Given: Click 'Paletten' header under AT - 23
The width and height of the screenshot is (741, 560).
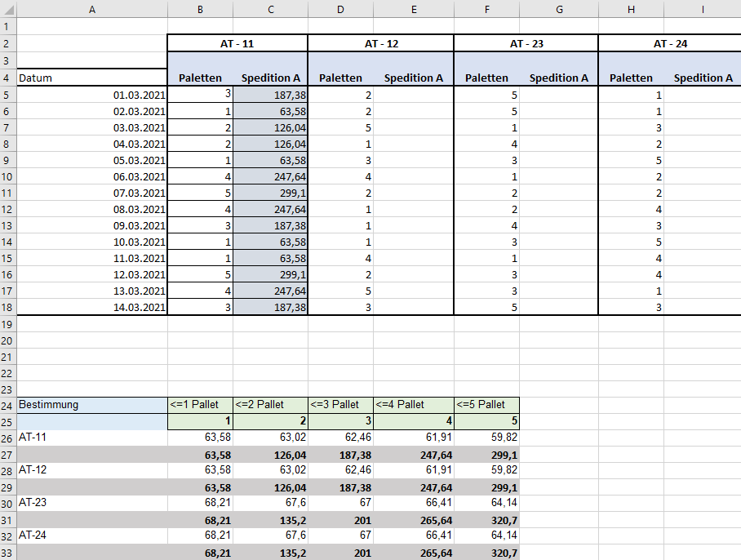Looking at the screenshot, I should [x=486, y=78].
